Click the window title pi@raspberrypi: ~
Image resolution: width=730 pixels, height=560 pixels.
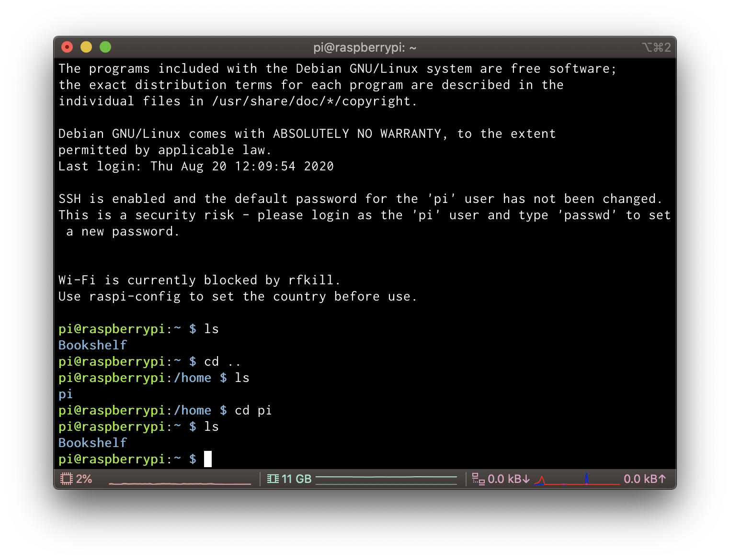coord(365,47)
